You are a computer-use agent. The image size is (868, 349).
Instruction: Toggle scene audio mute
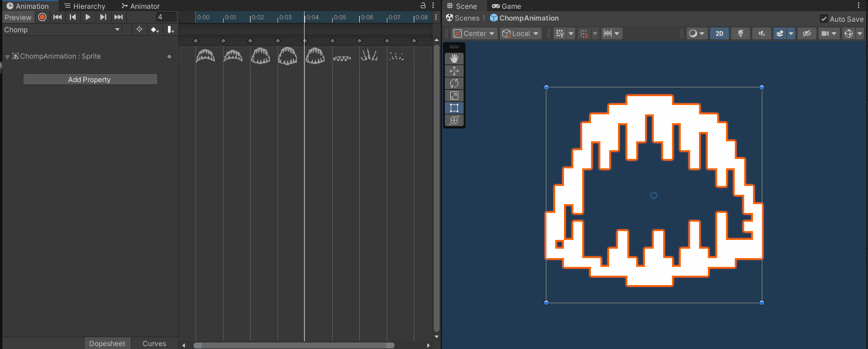coord(762,33)
